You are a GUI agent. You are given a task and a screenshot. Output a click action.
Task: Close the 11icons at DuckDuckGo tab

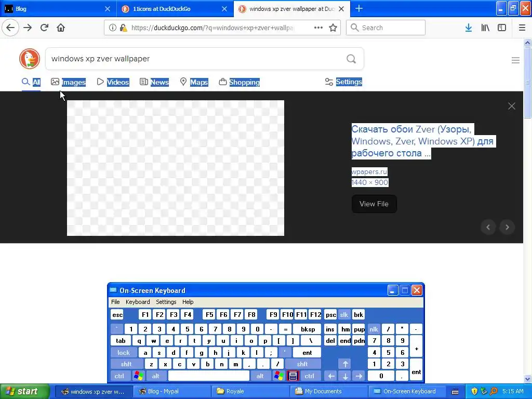pyautogui.click(x=224, y=9)
